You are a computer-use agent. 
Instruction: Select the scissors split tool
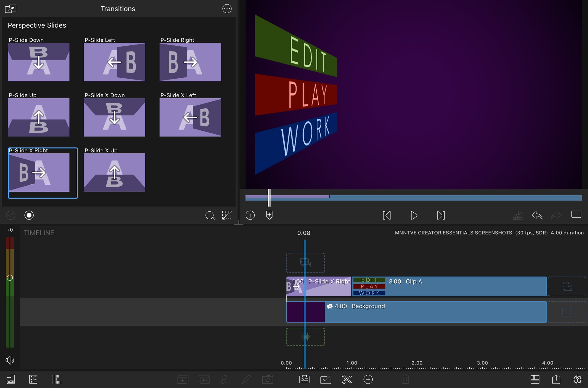(x=347, y=379)
